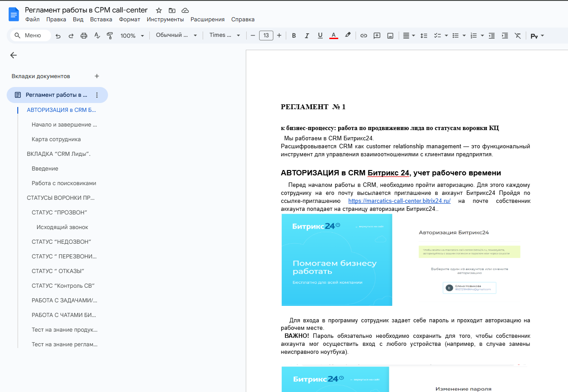Close the outline with back arrow
Image resolution: width=568 pixels, height=392 pixels.
13,55
